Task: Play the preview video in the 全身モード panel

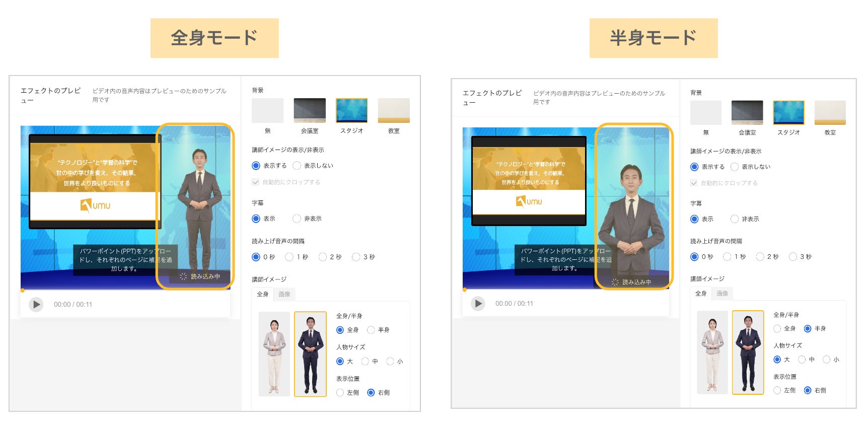Action: pos(36,305)
